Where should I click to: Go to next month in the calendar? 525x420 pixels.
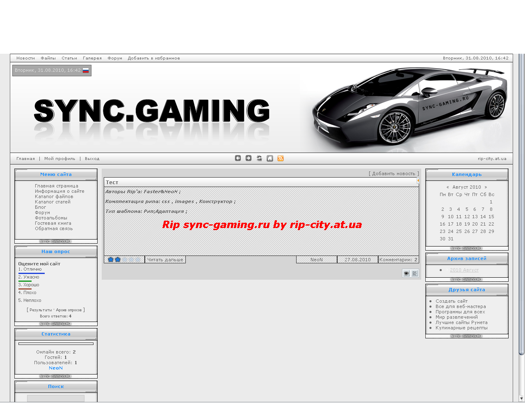(x=486, y=187)
